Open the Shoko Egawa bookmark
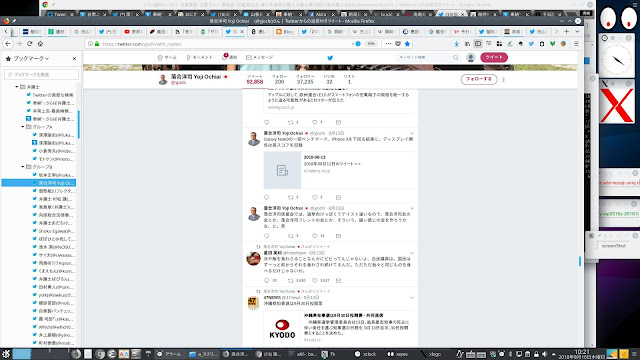Image resolution: width=640 pixels, height=360 pixels. (x=53, y=231)
